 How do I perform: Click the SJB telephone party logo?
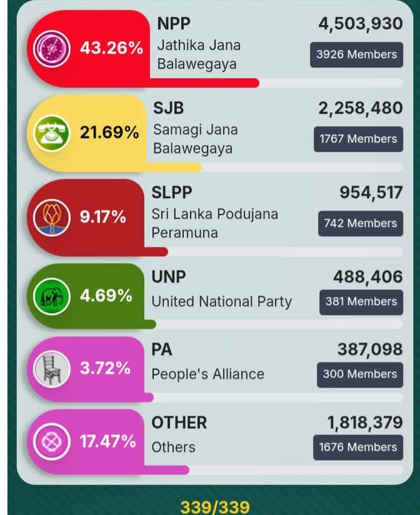[52, 133]
